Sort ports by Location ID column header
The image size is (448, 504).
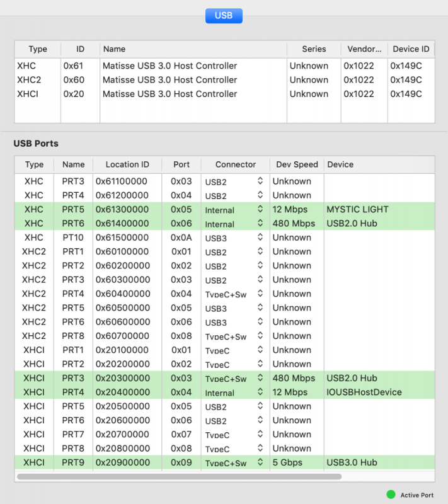coord(127,164)
